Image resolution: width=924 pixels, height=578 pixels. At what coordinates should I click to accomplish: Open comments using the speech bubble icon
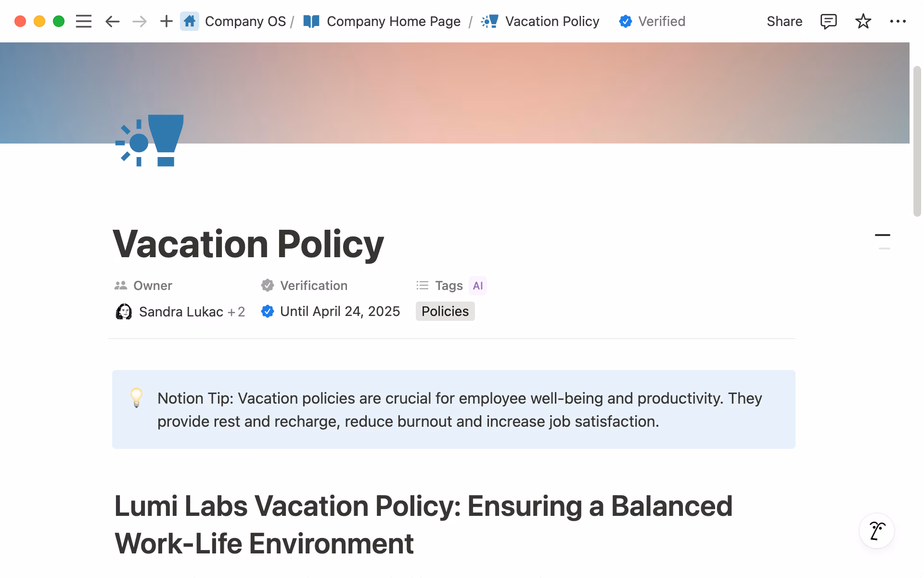(829, 21)
